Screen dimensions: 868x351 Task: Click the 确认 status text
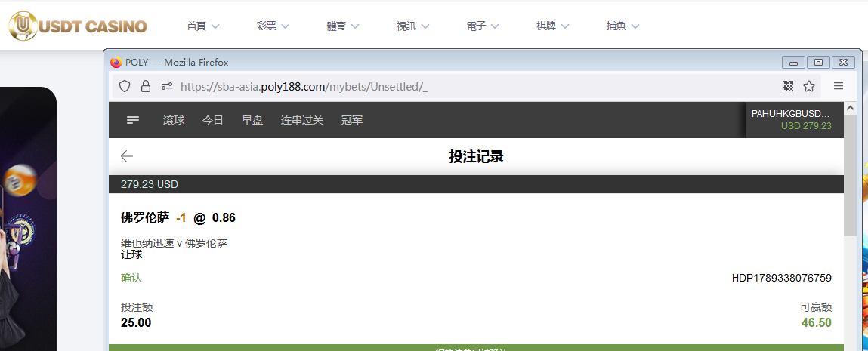(131, 278)
